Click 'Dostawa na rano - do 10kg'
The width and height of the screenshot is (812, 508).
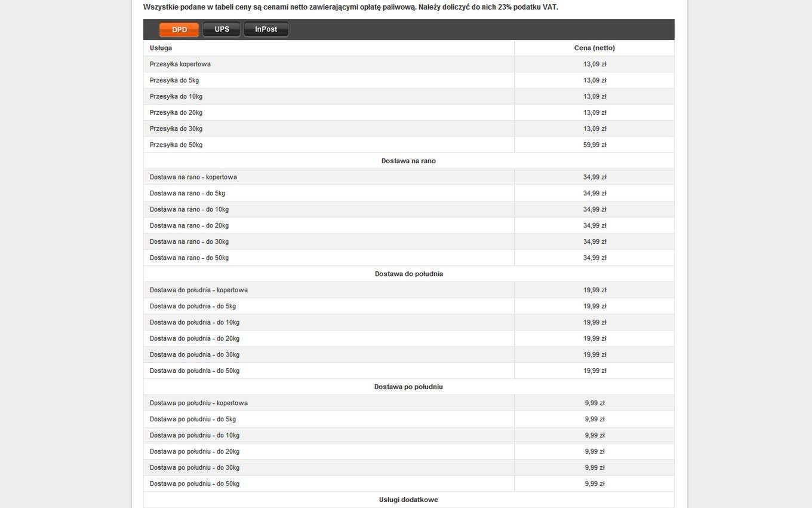coord(189,209)
